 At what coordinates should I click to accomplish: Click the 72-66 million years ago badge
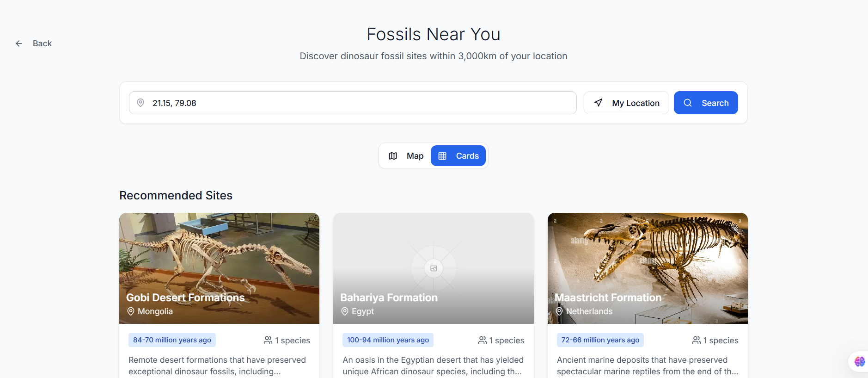pyautogui.click(x=600, y=340)
